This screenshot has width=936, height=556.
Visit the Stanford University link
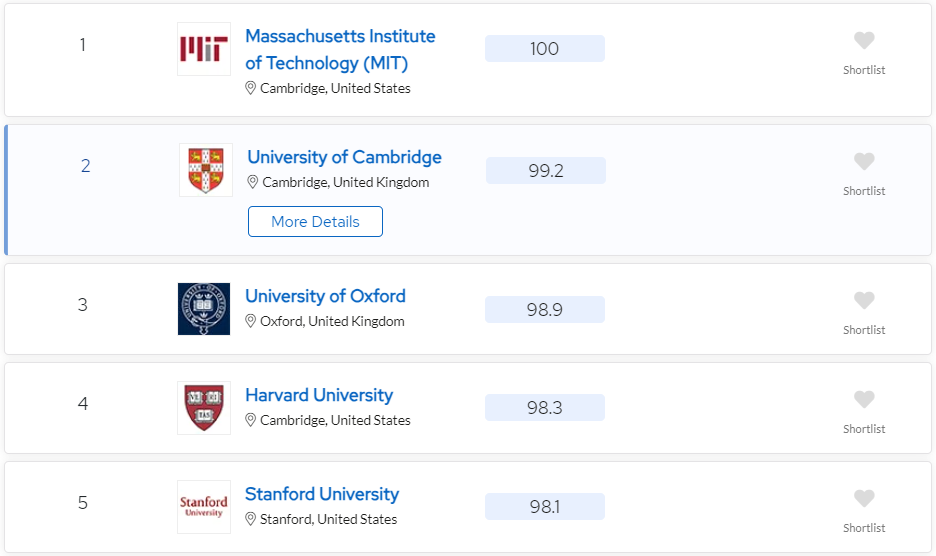point(322,494)
